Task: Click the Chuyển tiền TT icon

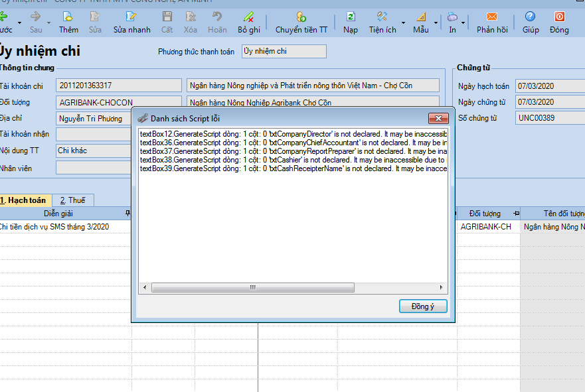Action: pyautogui.click(x=301, y=17)
